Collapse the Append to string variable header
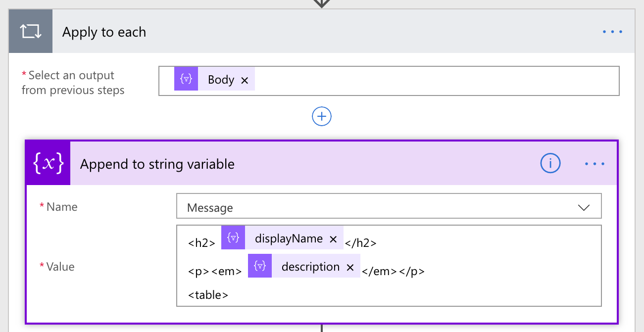The image size is (644, 332). tap(297, 164)
